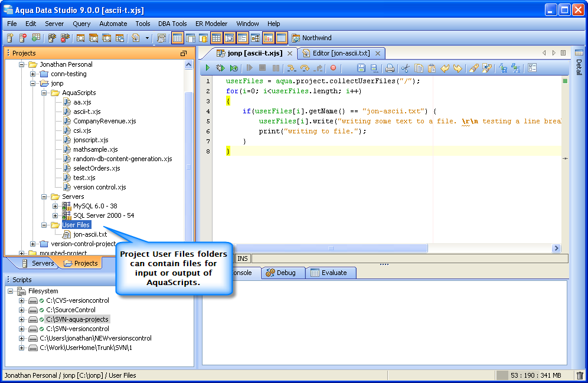Click the scroll tabs right arrow
This screenshot has width=588, height=383.
554,53
